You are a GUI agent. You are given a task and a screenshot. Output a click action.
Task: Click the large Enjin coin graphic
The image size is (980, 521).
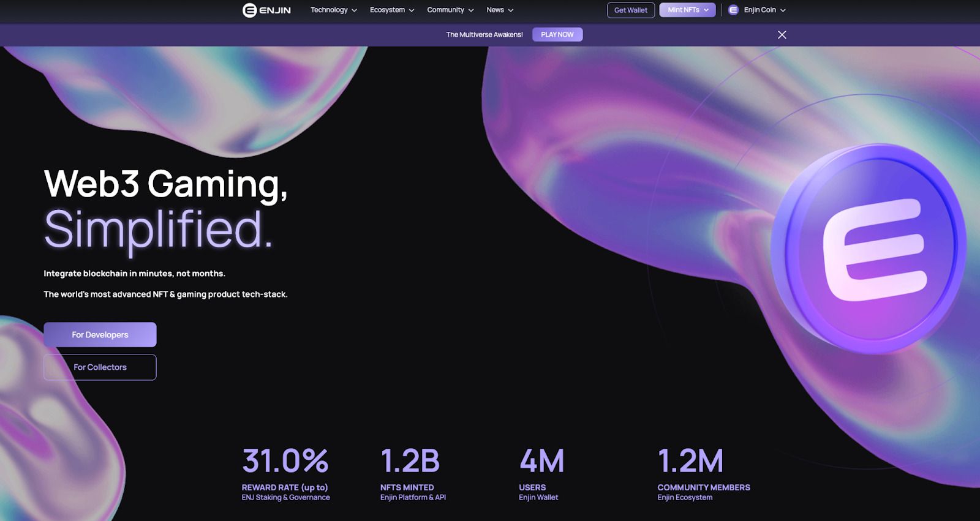pos(869,249)
